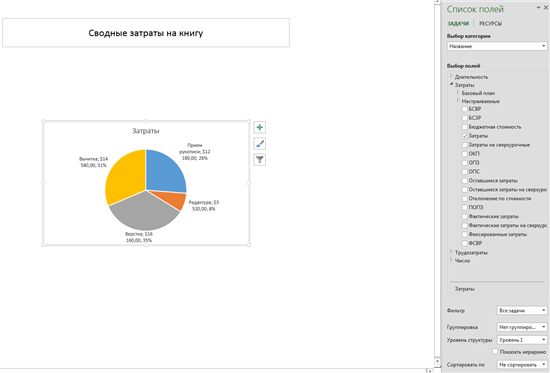Check the ОПС field
550x373 pixels.
465,172
